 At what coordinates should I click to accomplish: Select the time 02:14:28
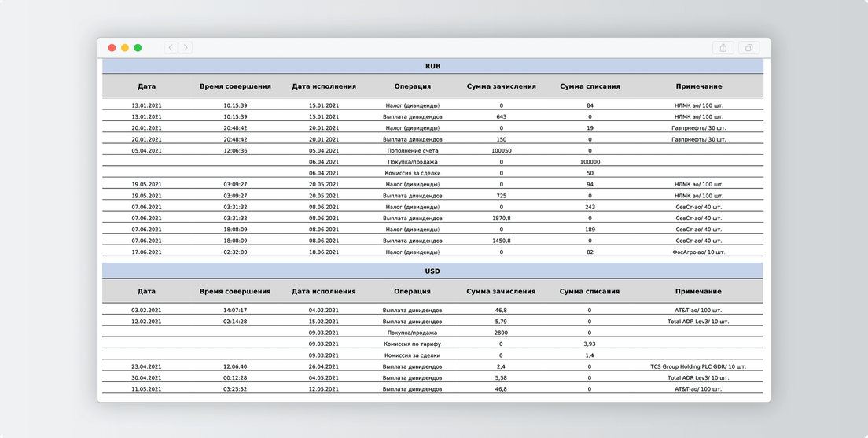(235, 322)
